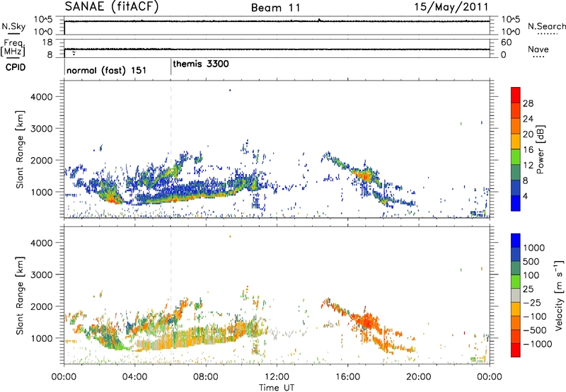
Task: Pick the velocity swatch between -1000 and -500
Action: [x=516, y=336]
